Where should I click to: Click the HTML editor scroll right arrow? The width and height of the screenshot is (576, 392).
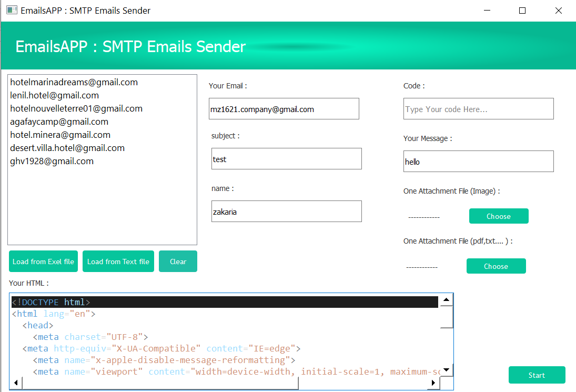coord(433,383)
